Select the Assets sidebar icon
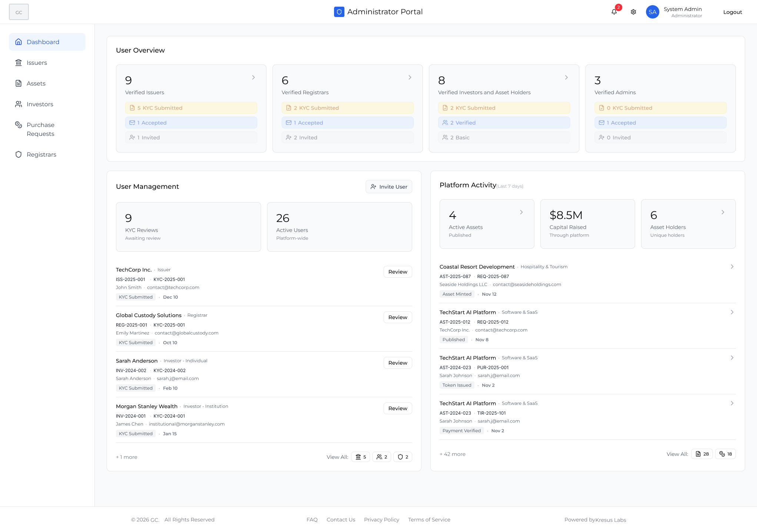 pyautogui.click(x=36, y=83)
